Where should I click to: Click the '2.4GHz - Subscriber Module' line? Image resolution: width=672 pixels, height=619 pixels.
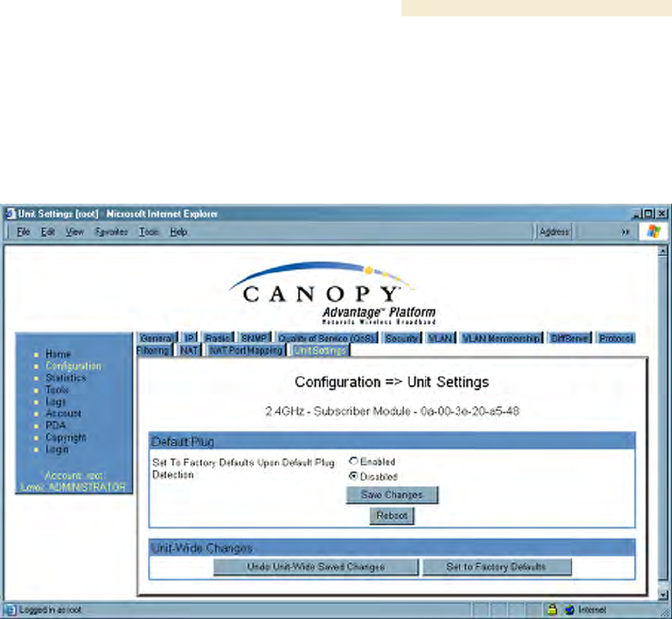[x=392, y=411]
